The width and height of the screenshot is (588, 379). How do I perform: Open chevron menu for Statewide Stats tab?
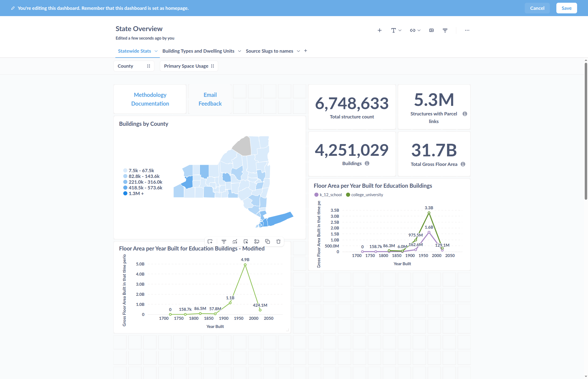(156, 51)
